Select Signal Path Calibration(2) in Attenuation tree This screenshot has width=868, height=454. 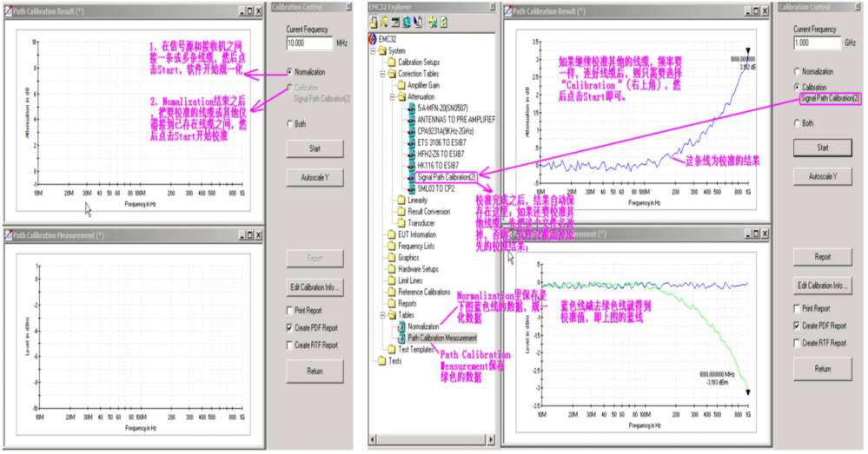tap(447, 177)
